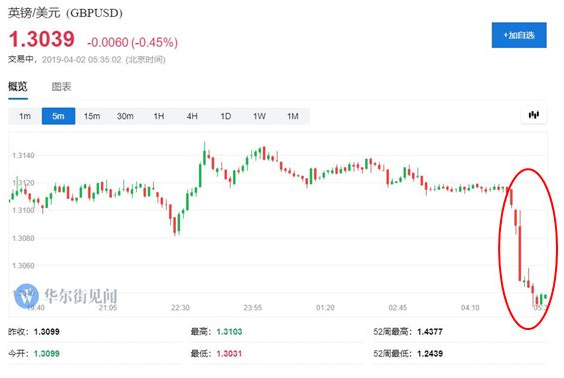This screenshot has width=564, height=378.
Task: Click the candlestick chart type icon
Action: coord(534,115)
